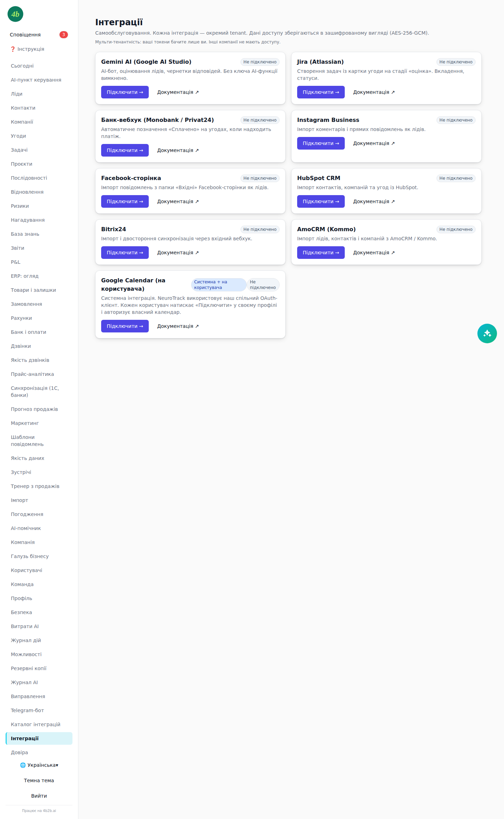Image resolution: width=504 pixels, height=819 pixels.
Task: Open the floating AI assistant sparkle button
Action: 487,333
